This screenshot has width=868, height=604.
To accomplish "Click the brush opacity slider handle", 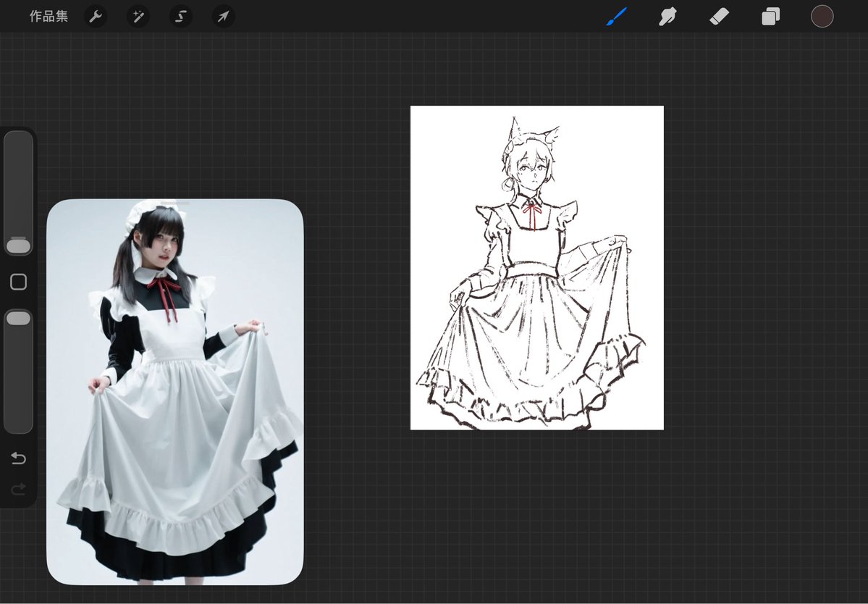I will coord(18,318).
